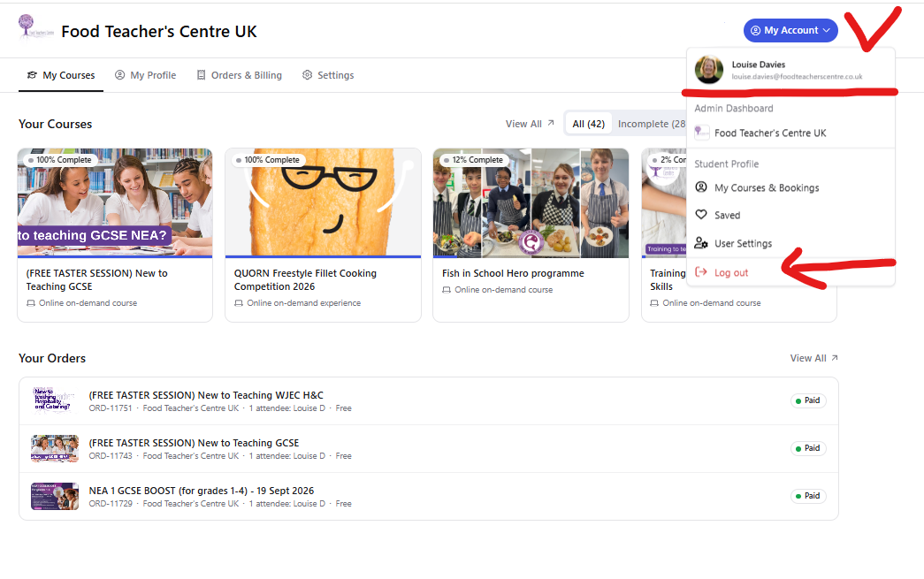This screenshot has width=924, height=579.
Task: Click the Admin Dashboard section label
Action: 734,109
